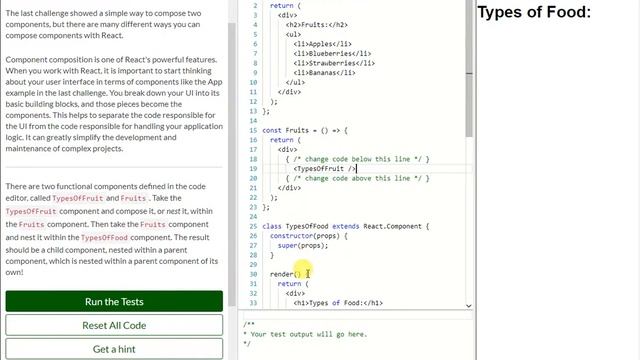This screenshot has height=360, width=640.
Task: Click line number 24 in the gutter
Action: pyautogui.click(x=253, y=217)
